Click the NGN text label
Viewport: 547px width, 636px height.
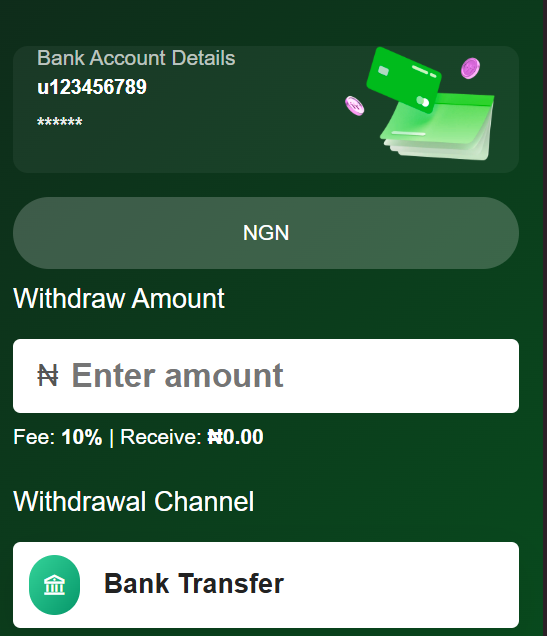pyautogui.click(x=266, y=233)
